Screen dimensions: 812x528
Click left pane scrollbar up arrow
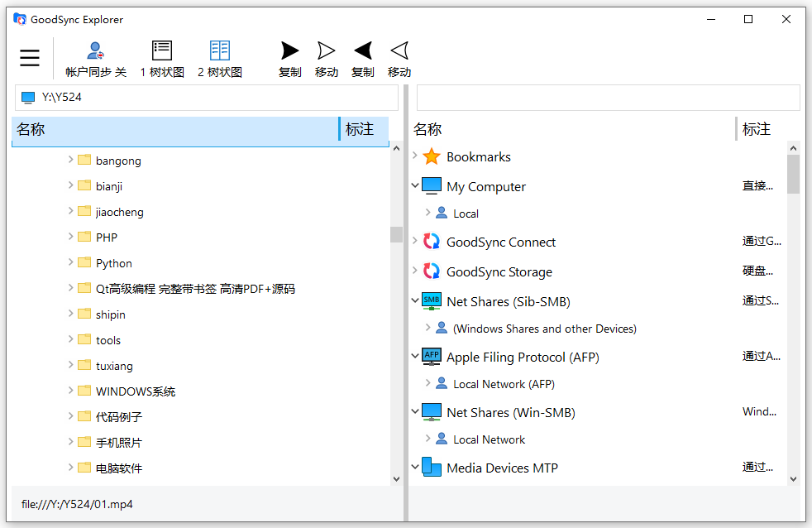click(396, 148)
